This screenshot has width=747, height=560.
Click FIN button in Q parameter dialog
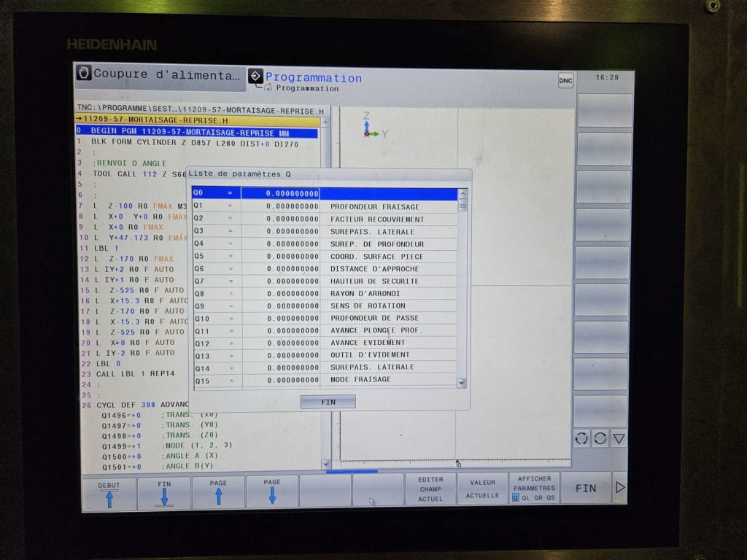(x=328, y=402)
